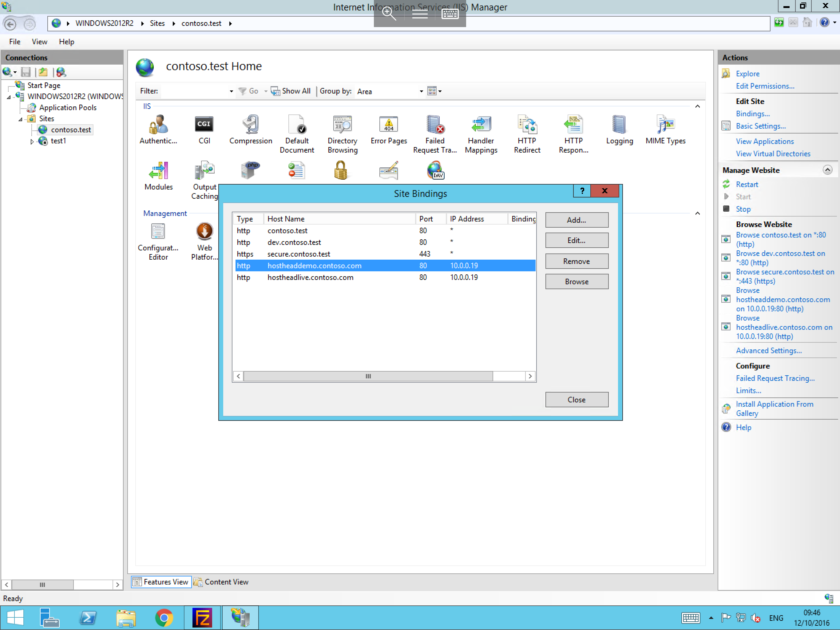Click the Back navigation arrow
Viewport: 840px width, 630px height.
pos(10,24)
